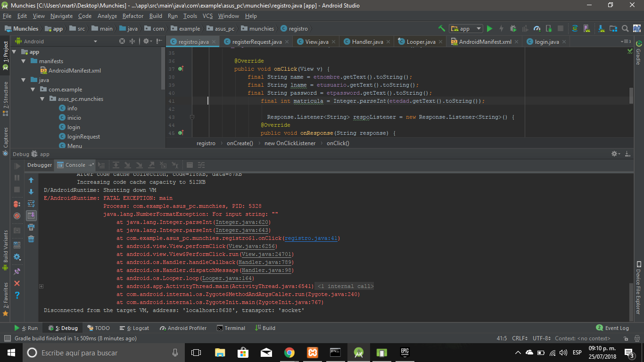This screenshot has height=362, width=644.
Task: Open debug Settings gear icon
Action: (x=17, y=257)
